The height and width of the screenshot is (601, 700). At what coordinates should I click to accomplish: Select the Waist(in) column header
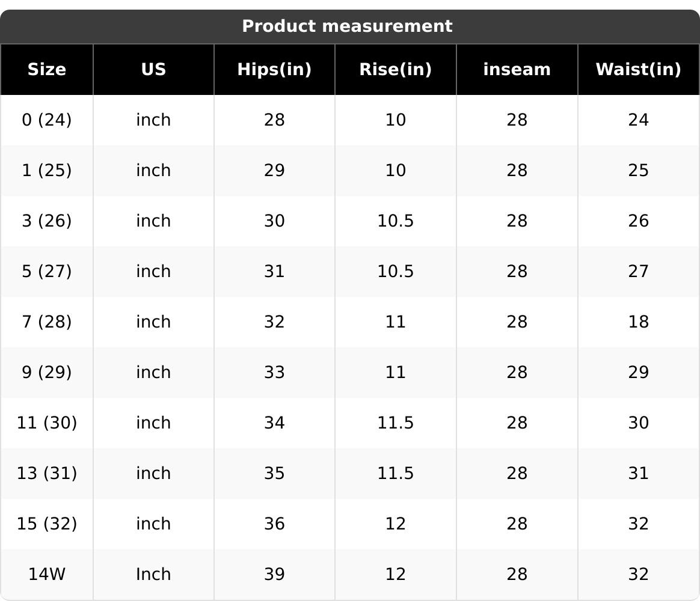click(x=638, y=70)
